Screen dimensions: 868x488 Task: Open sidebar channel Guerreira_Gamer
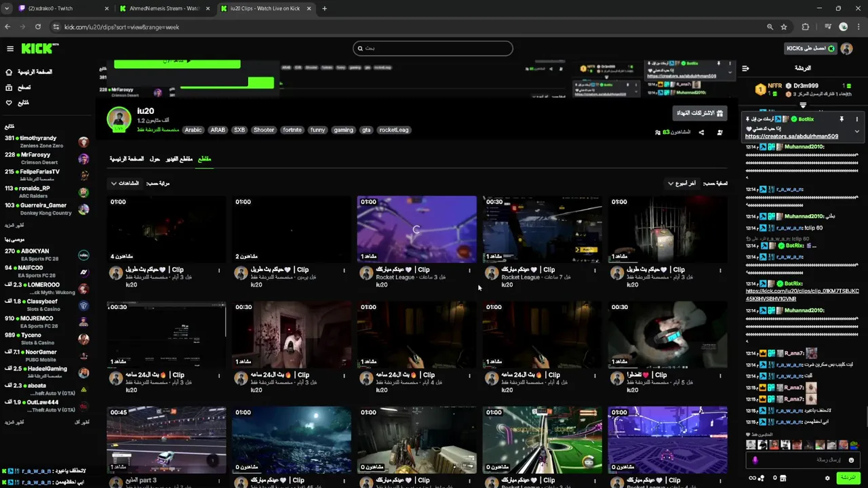46,209
